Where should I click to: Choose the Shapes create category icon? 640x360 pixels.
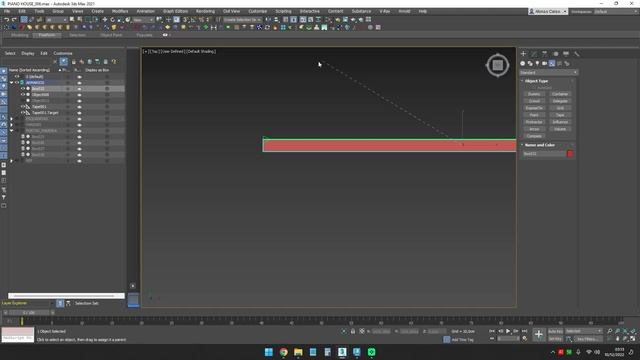530,63
